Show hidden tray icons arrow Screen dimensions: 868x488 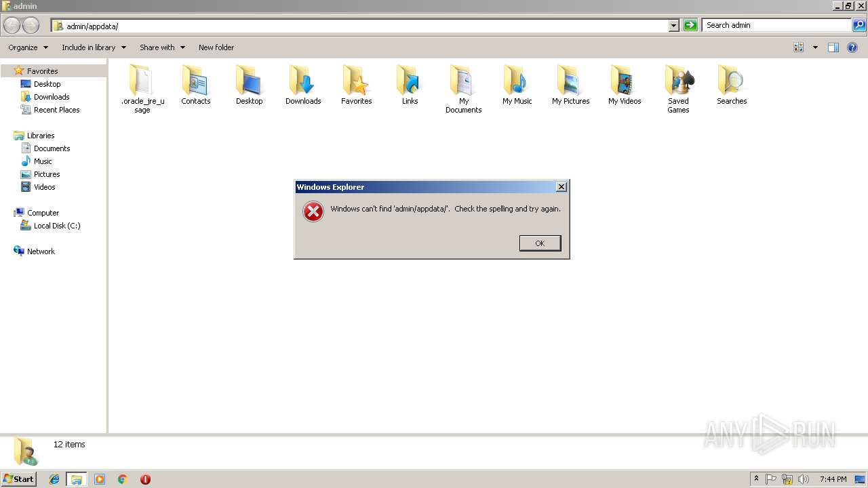[757, 479]
